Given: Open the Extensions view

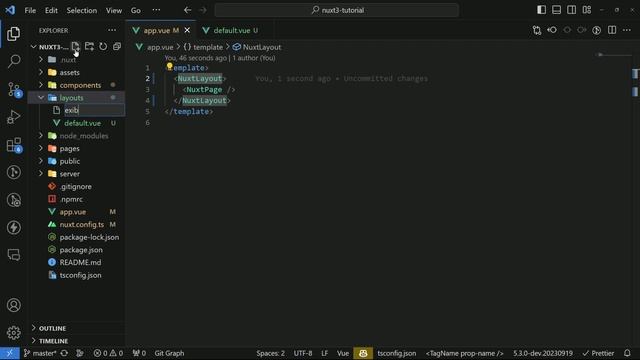Looking at the screenshot, I should point(14,145).
